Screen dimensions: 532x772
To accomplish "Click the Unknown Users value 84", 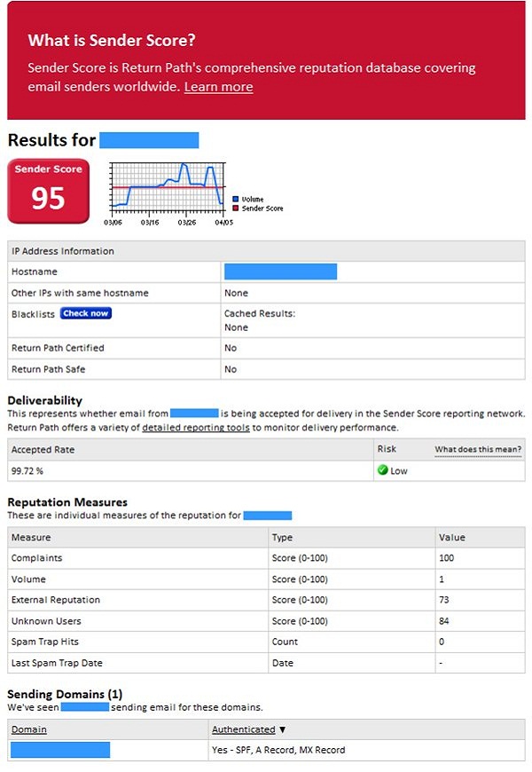I will tap(444, 621).
